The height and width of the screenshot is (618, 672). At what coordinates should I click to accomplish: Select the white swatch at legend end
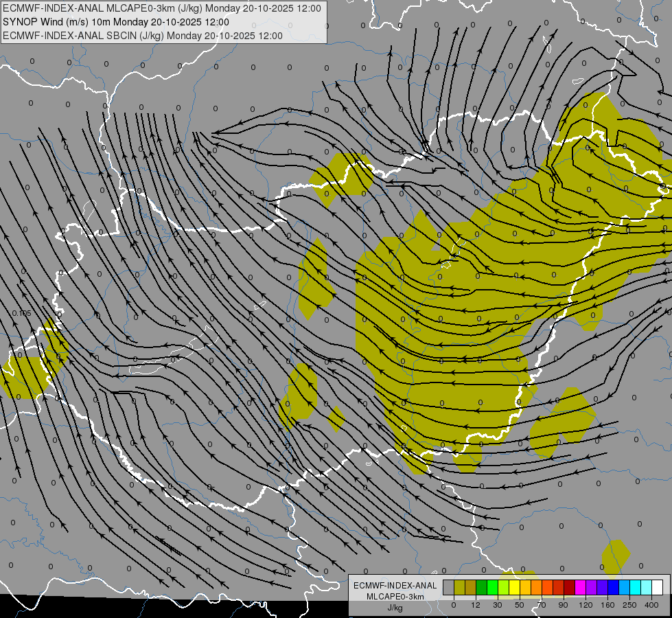pos(658,587)
